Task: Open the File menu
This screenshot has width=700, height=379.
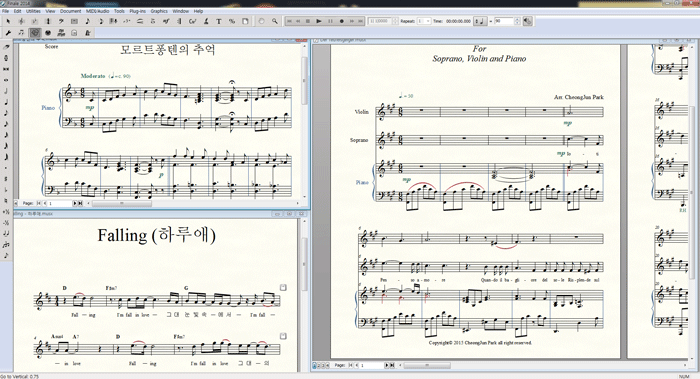Action: [5, 11]
